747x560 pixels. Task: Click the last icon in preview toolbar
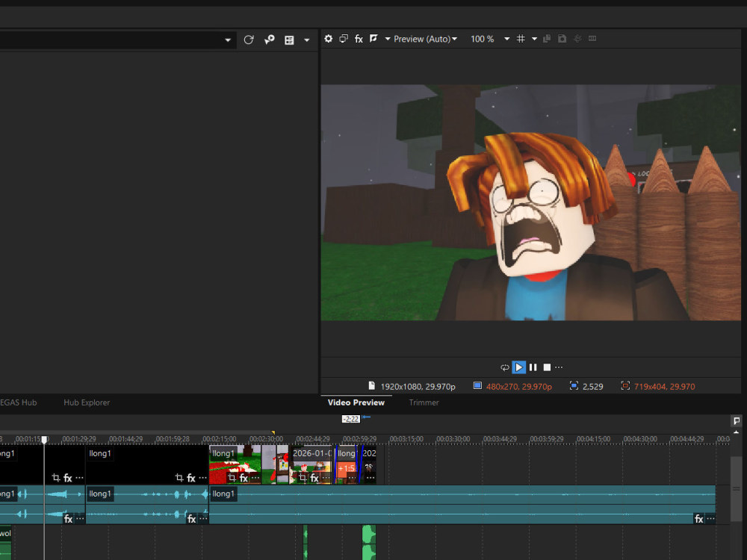click(x=592, y=39)
